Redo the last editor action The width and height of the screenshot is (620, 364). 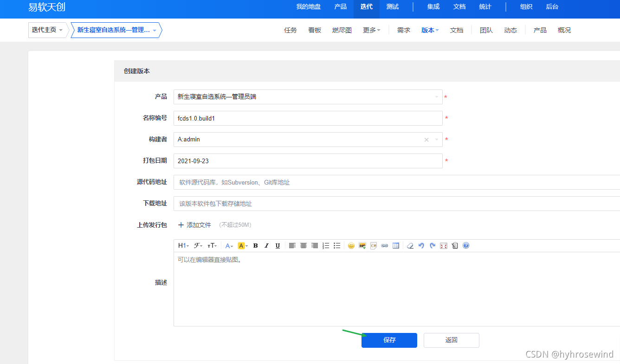click(x=433, y=246)
